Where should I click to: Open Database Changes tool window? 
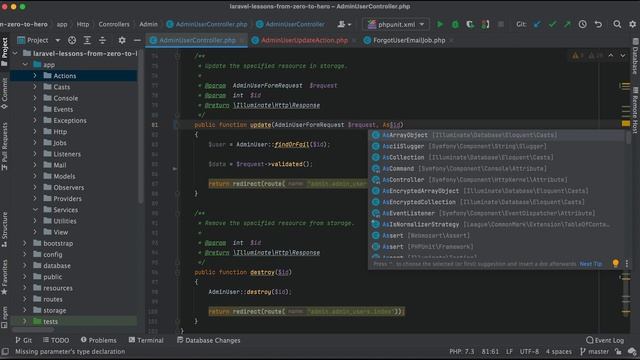click(209, 340)
